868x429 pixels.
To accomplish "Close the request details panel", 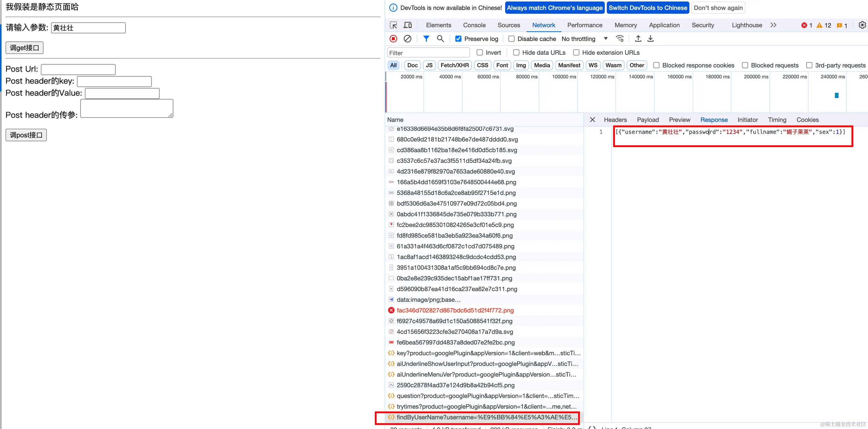I will [592, 120].
